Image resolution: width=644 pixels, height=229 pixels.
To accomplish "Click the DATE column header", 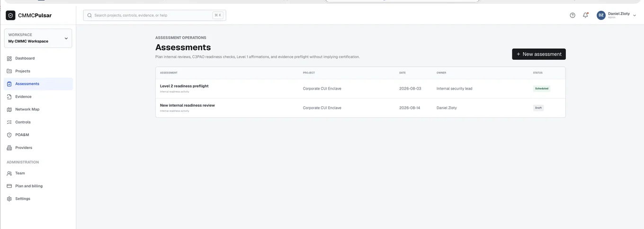I will [x=402, y=73].
